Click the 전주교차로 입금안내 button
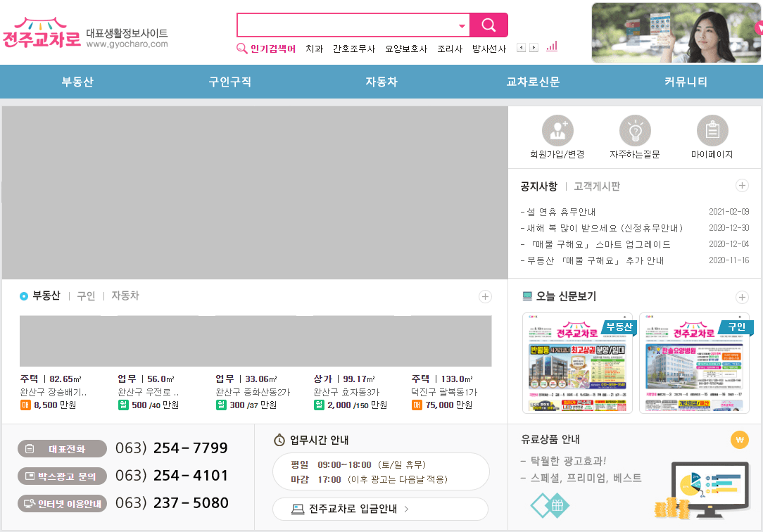The image size is (763, 532). (380, 509)
